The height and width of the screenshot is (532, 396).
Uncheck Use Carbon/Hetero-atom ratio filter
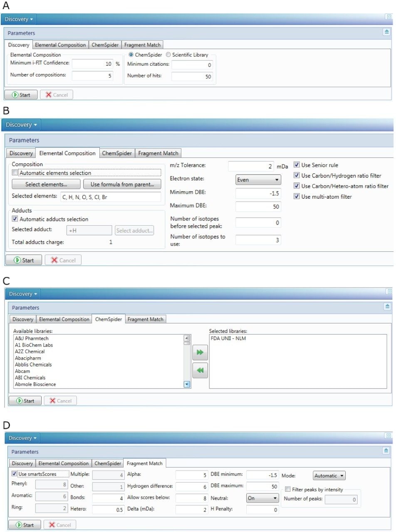click(x=297, y=186)
